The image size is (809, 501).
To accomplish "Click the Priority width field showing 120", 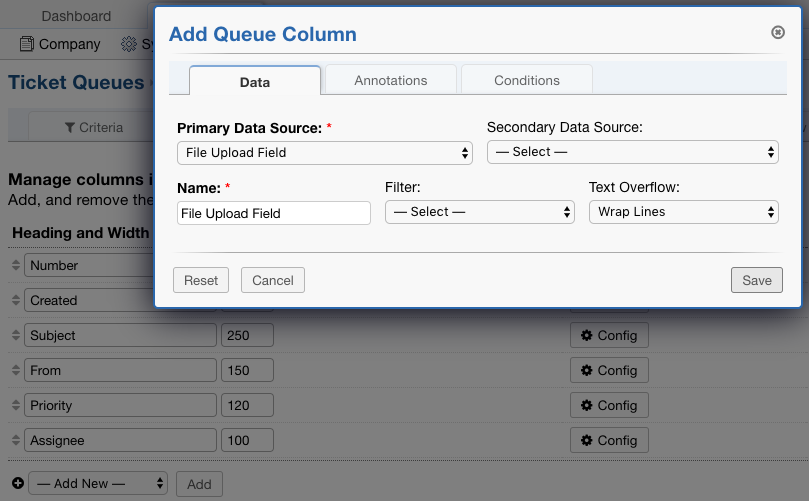I will [247, 406].
